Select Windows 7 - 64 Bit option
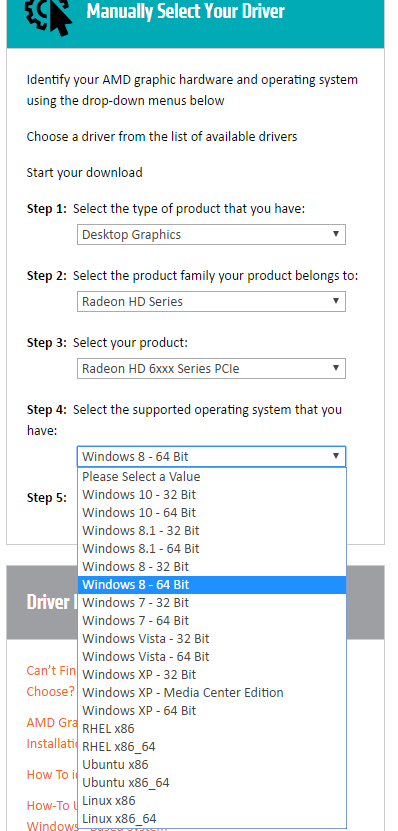This screenshot has width=398, height=831. pos(212,621)
